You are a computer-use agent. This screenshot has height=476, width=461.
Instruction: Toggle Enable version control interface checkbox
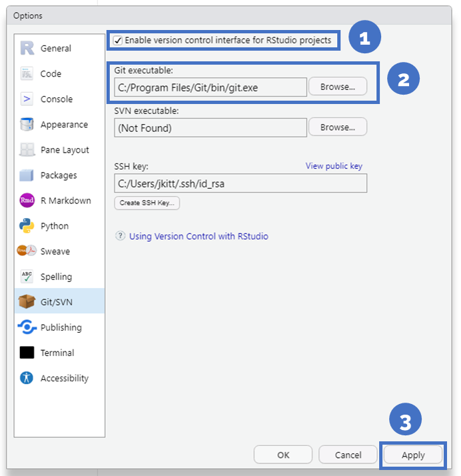[x=118, y=41]
